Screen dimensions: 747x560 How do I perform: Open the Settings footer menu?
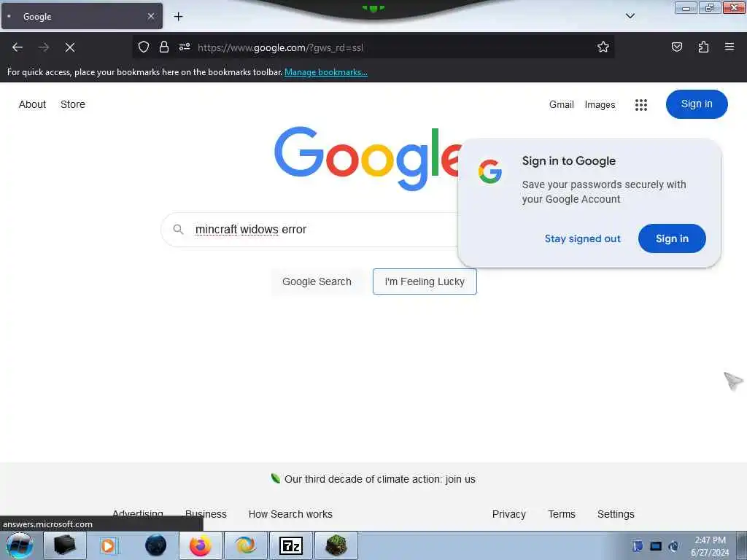616,514
